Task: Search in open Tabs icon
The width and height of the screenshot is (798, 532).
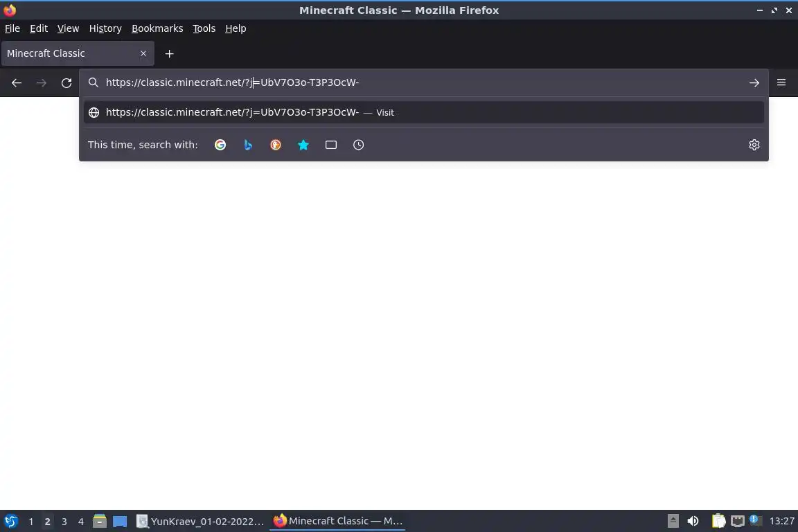Action: (331, 145)
